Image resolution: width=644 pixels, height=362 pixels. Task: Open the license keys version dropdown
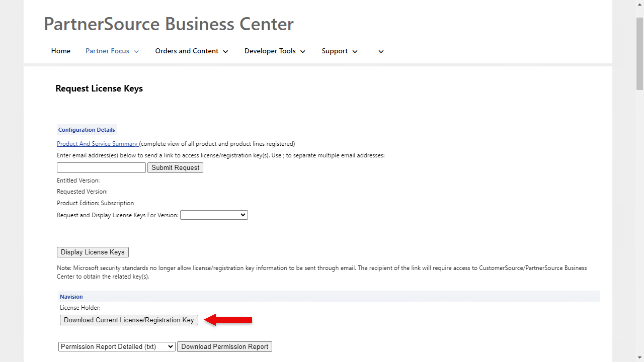(214, 215)
